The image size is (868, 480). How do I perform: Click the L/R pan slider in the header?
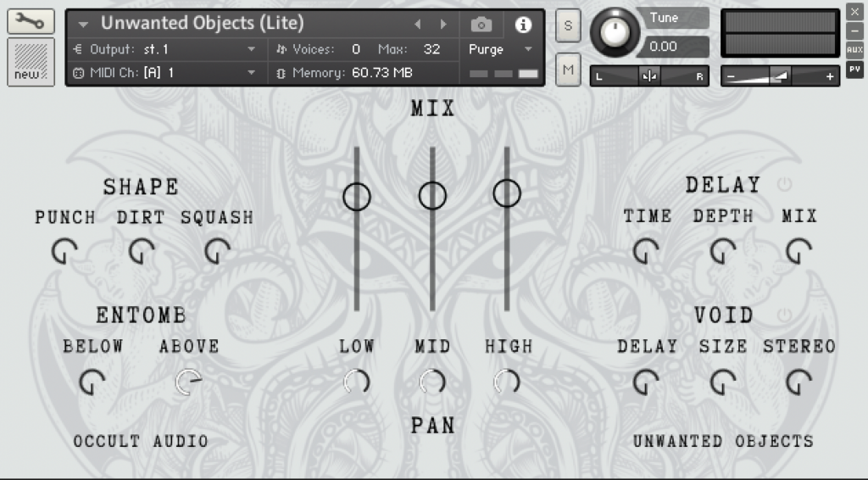coord(649,75)
